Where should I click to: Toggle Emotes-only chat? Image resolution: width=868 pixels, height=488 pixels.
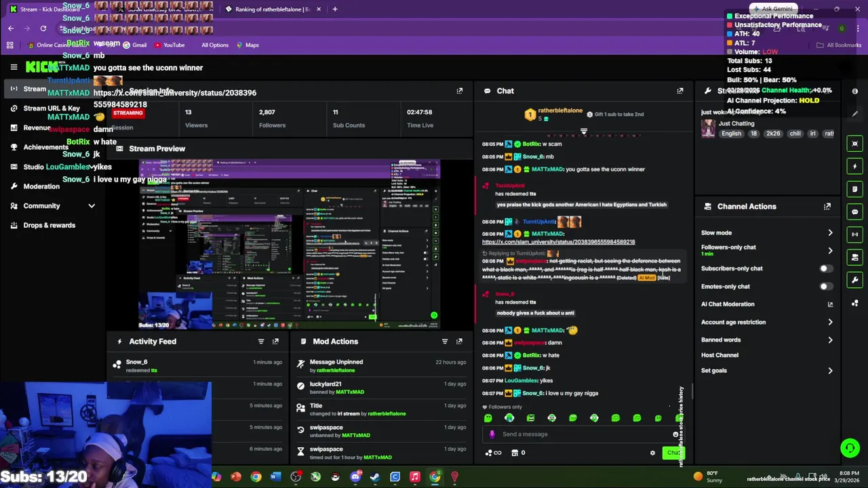(x=825, y=287)
